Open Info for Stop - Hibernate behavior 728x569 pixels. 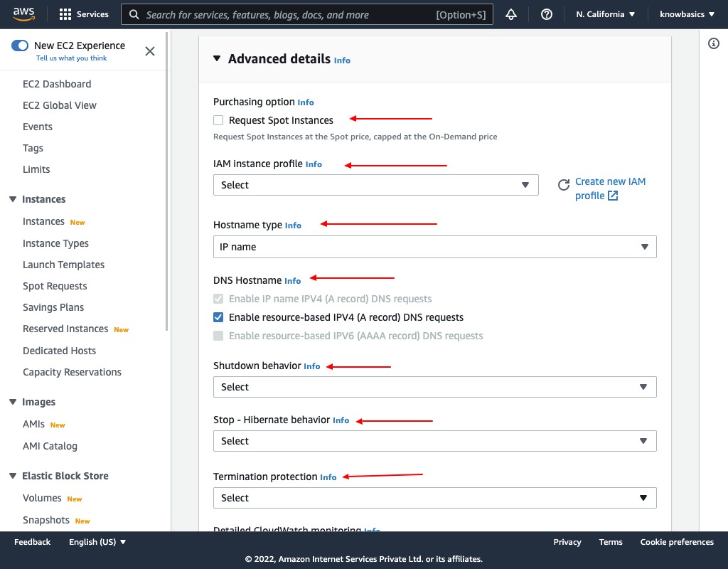341,420
